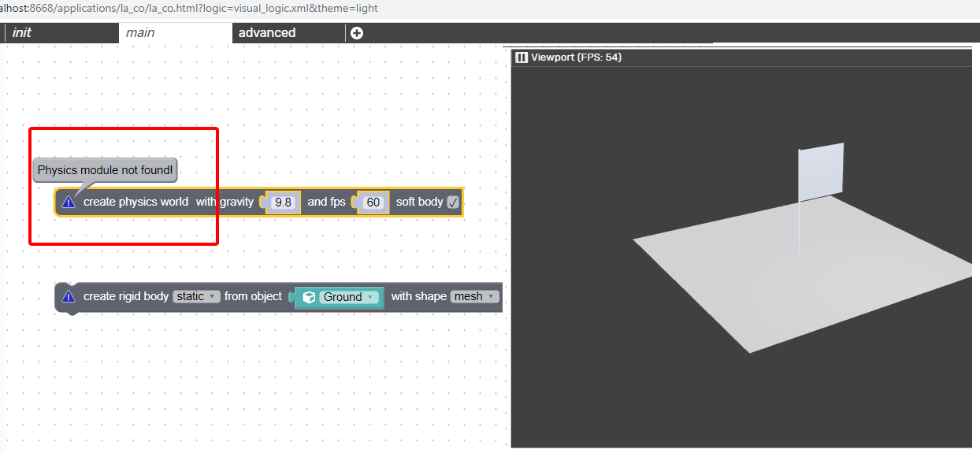Viewport: 980px width, 453px height.
Task: Edit the fps value 60
Action: (x=373, y=202)
